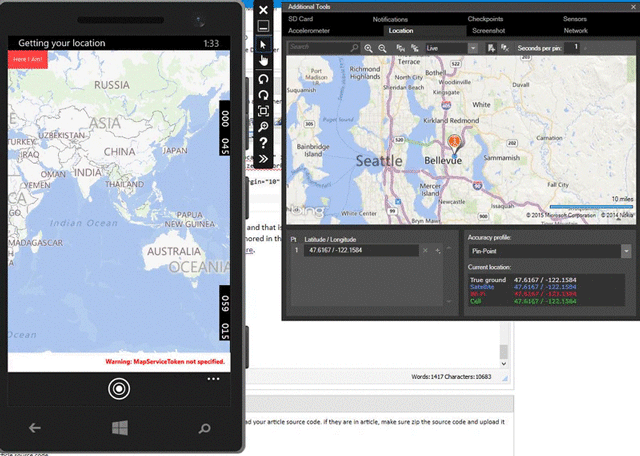
Task: Zoom in on the location map
Action: [x=368, y=48]
